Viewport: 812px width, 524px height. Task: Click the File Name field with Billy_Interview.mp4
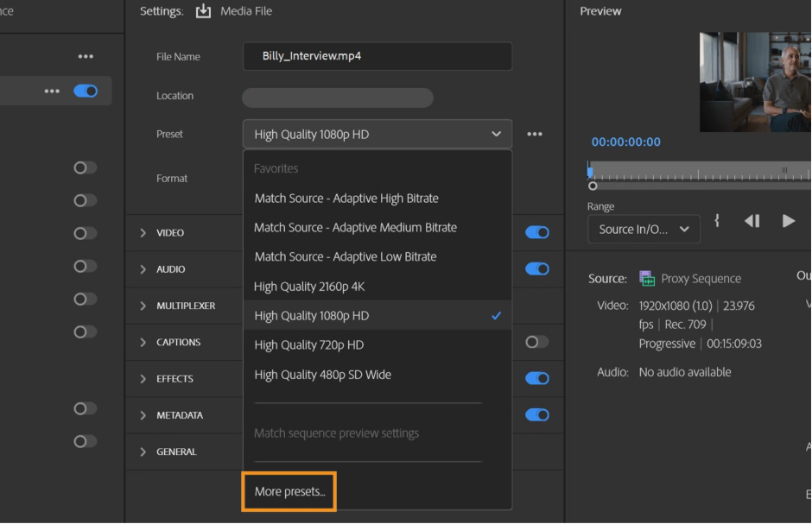[x=377, y=56]
